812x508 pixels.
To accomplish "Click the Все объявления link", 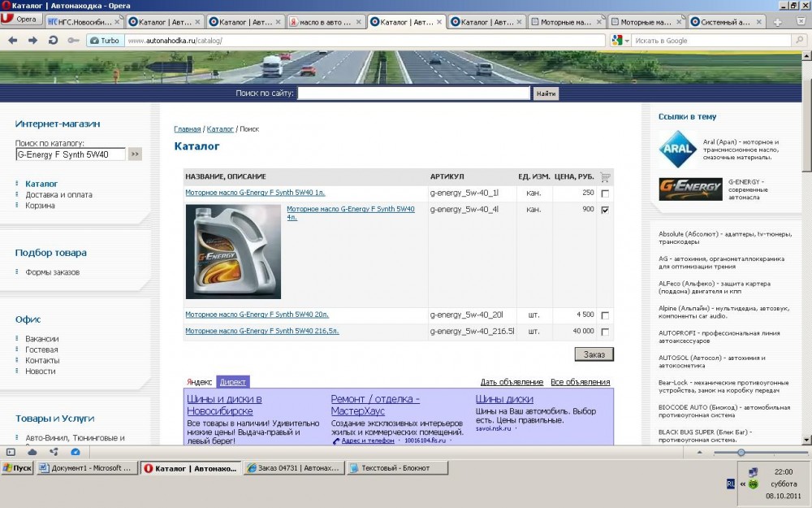I will coord(580,383).
